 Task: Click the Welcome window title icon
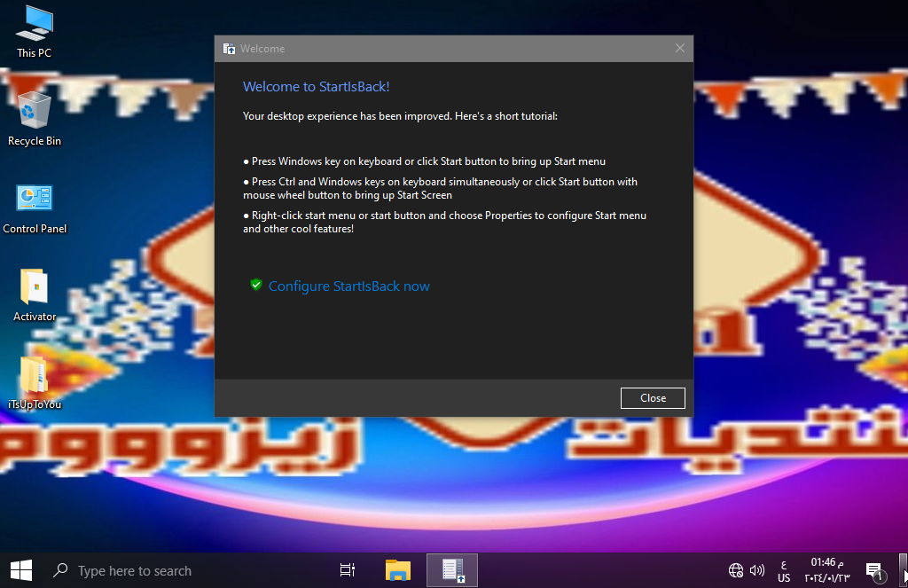[x=230, y=49]
